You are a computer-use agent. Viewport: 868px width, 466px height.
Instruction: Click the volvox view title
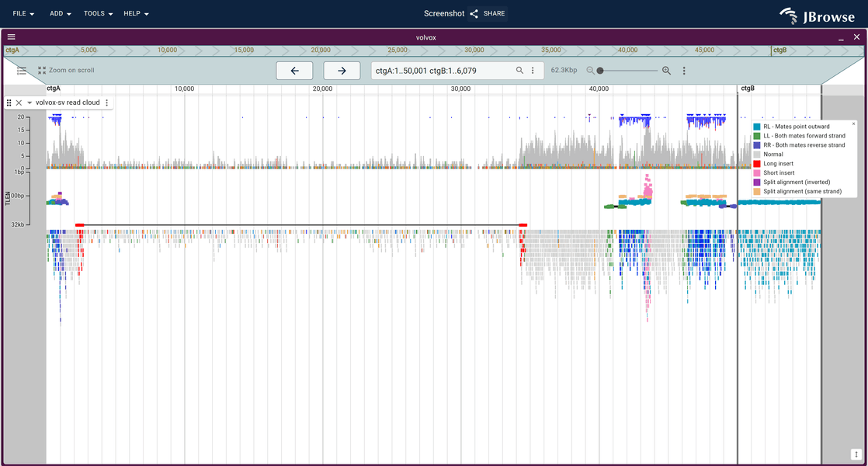click(425, 37)
